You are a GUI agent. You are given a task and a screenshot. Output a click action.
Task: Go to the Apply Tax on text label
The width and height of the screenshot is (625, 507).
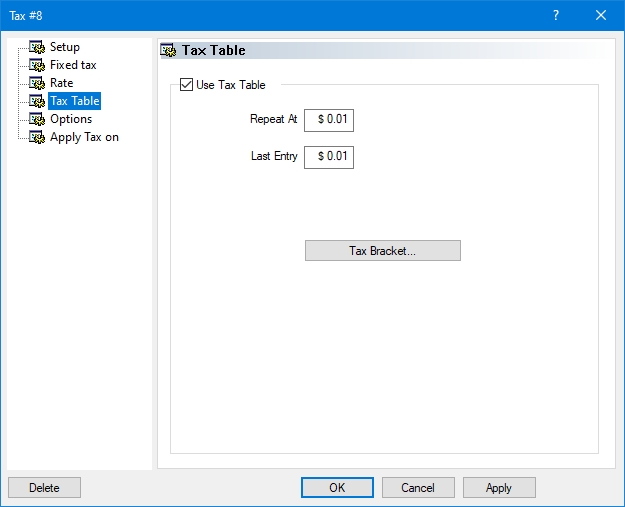click(x=84, y=137)
